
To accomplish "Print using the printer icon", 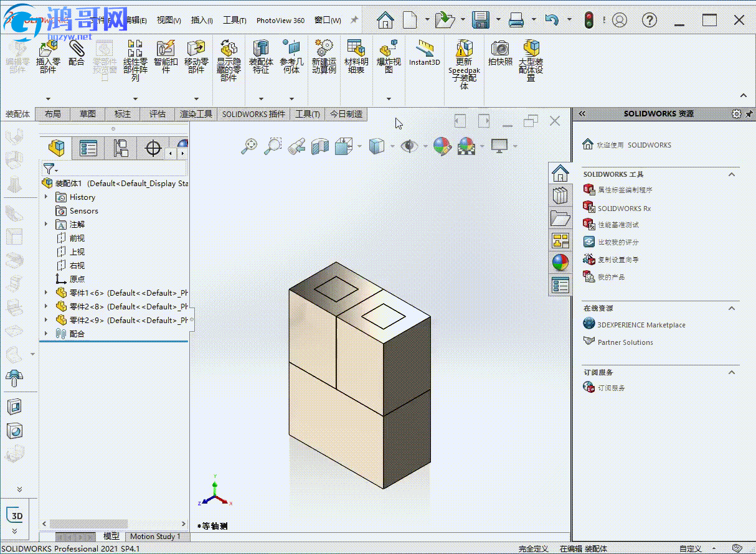I will [516, 20].
